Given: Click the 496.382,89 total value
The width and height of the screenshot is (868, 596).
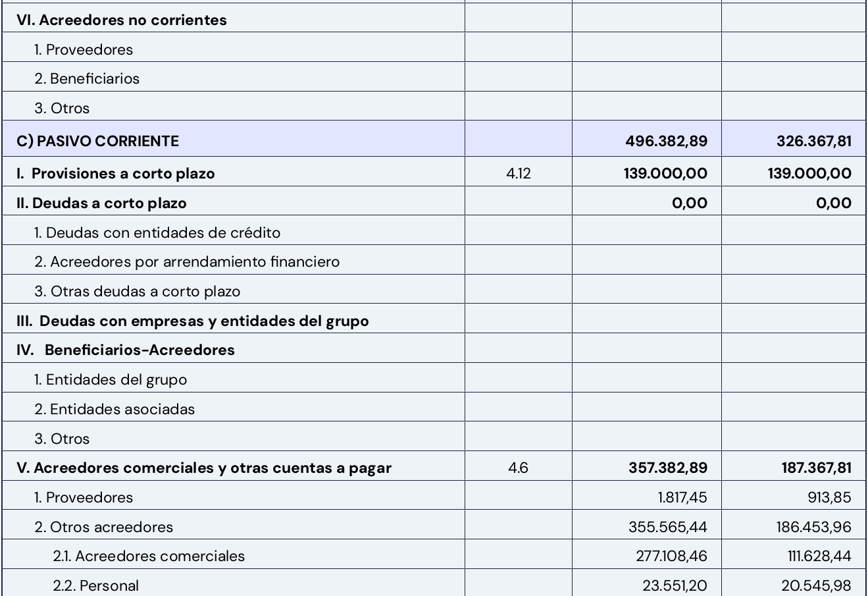Looking at the screenshot, I should click(666, 141).
